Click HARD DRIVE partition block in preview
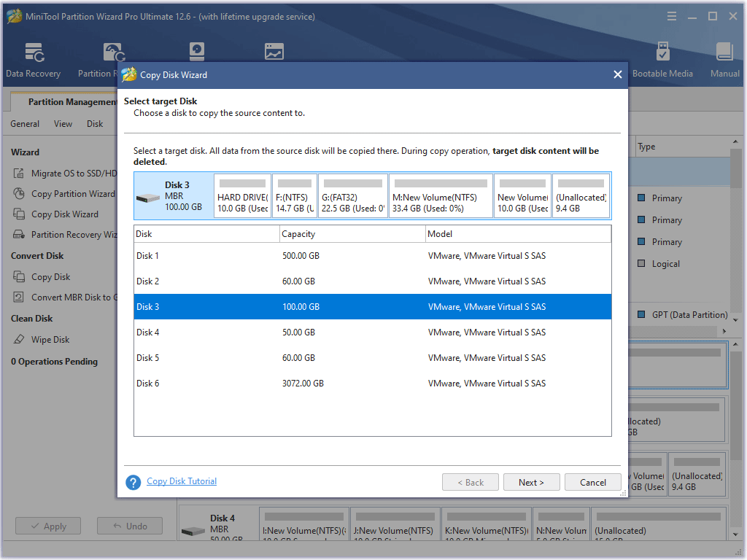The height and width of the screenshot is (560, 747). (242, 195)
